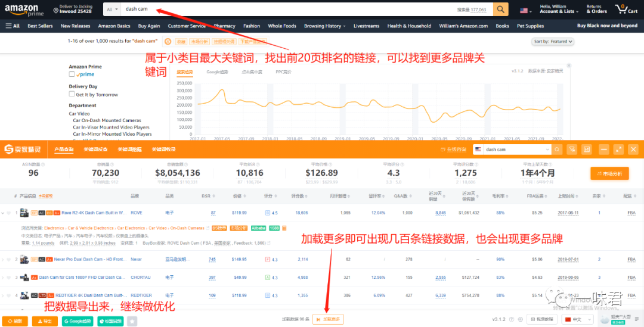Select the 产品查询 tab

click(64, 150)
